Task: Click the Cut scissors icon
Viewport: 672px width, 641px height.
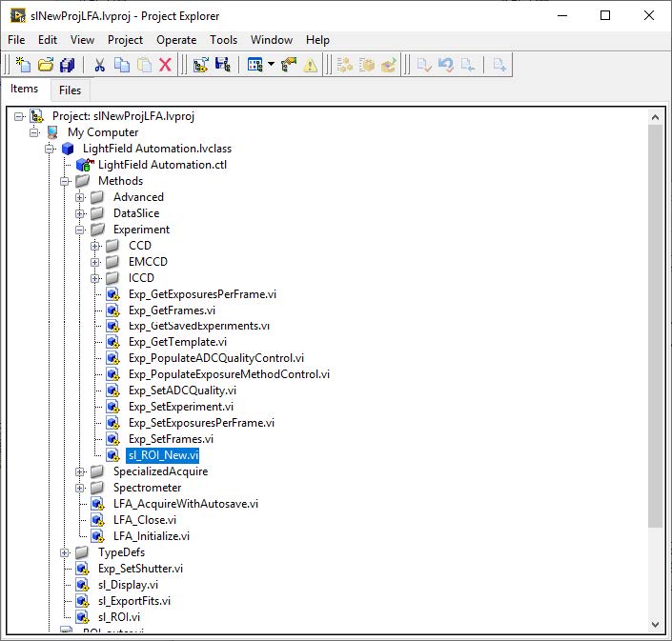Action: (99, 65)
